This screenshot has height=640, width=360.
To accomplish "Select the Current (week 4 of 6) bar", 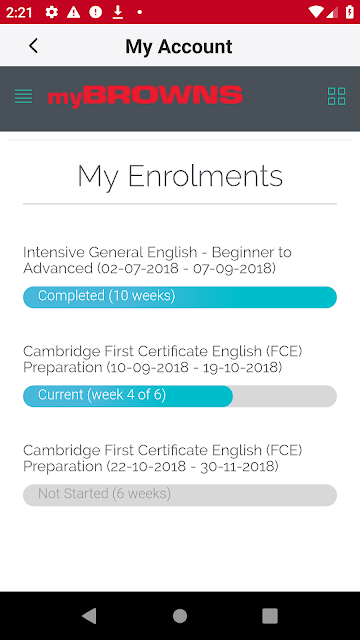I will 180,396.
